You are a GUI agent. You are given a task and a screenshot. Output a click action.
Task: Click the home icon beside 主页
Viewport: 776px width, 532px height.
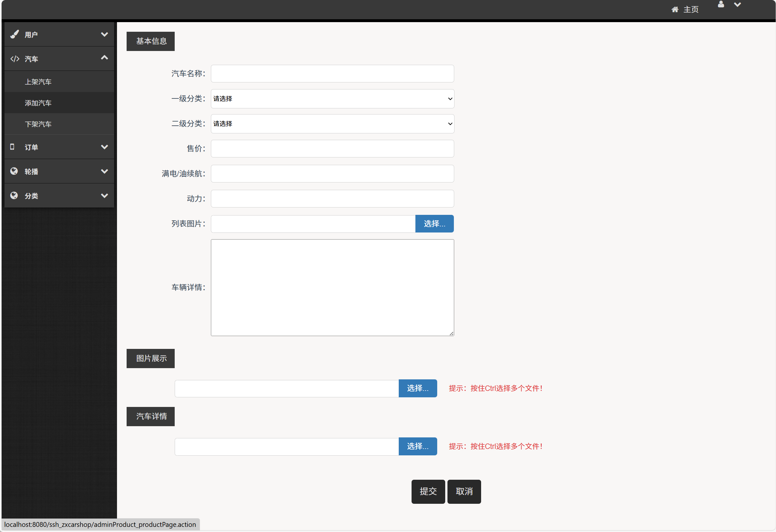click(x=674, y=9)
